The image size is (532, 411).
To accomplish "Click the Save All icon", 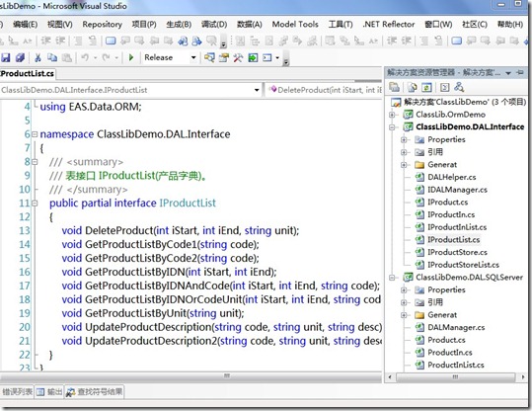I will click(x=21, y=57).
